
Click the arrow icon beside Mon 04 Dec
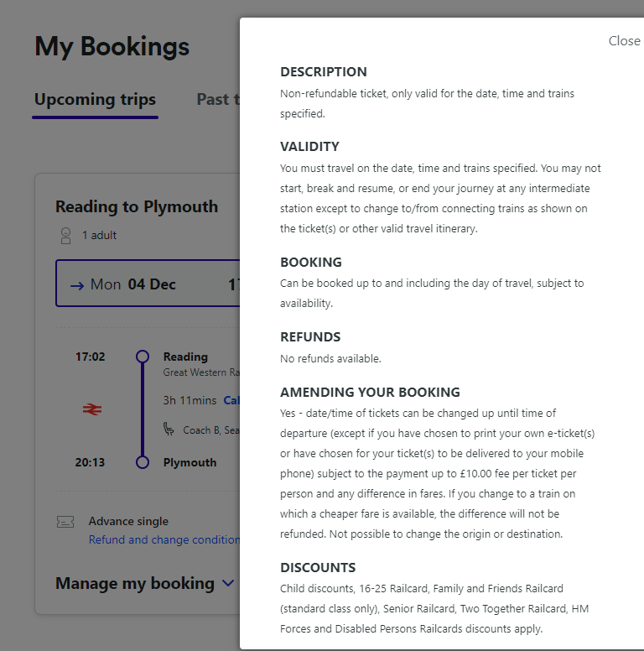(77, 284)
